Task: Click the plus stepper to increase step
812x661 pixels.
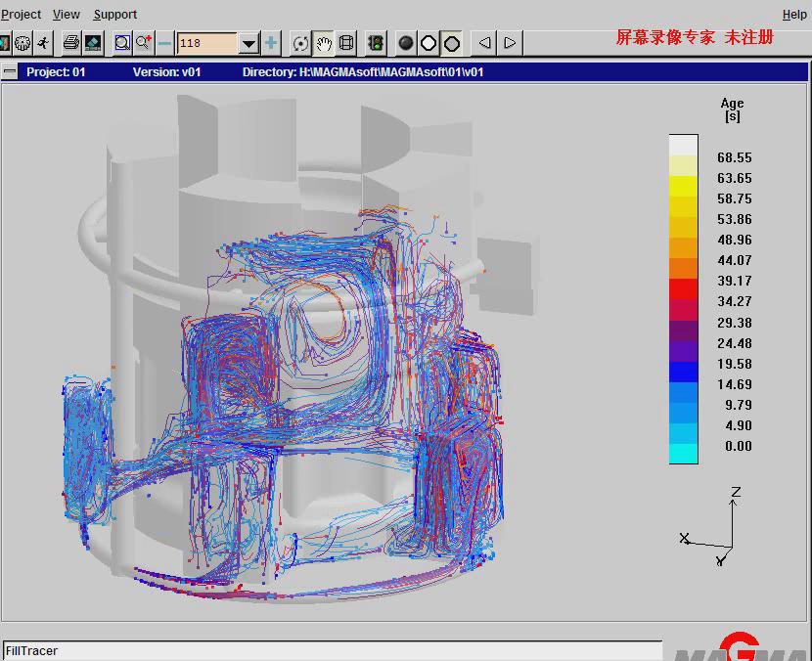Action: (271, 43)
